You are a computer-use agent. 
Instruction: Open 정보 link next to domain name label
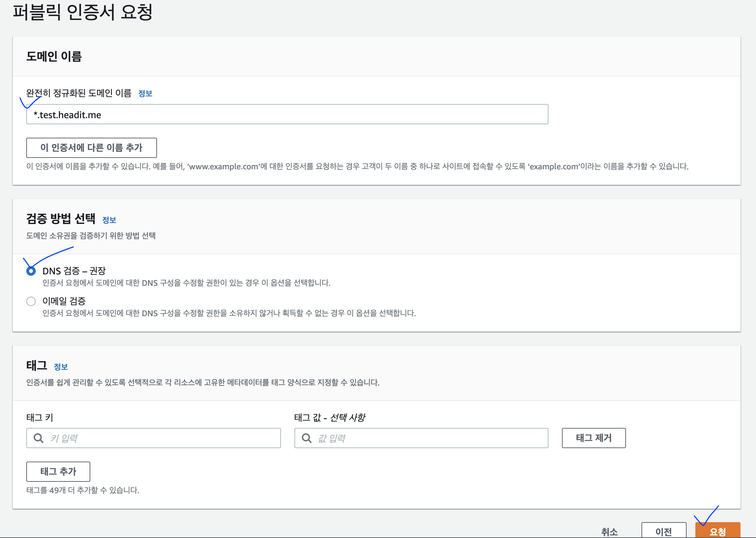coord(145,94)
